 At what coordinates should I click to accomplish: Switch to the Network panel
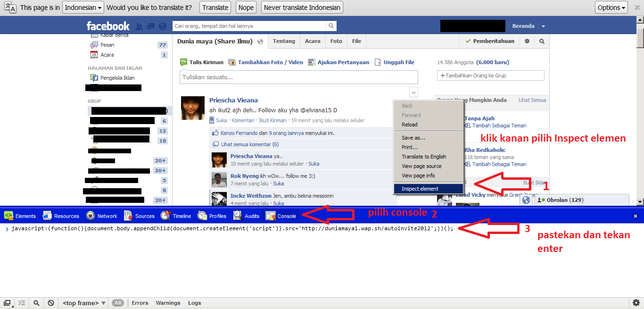(101, 216)
